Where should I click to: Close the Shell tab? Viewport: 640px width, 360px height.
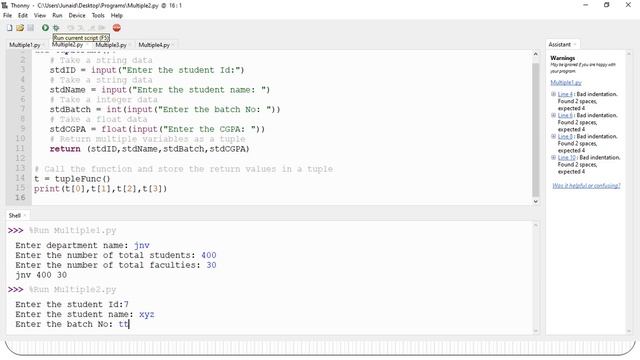coord(24,216)
